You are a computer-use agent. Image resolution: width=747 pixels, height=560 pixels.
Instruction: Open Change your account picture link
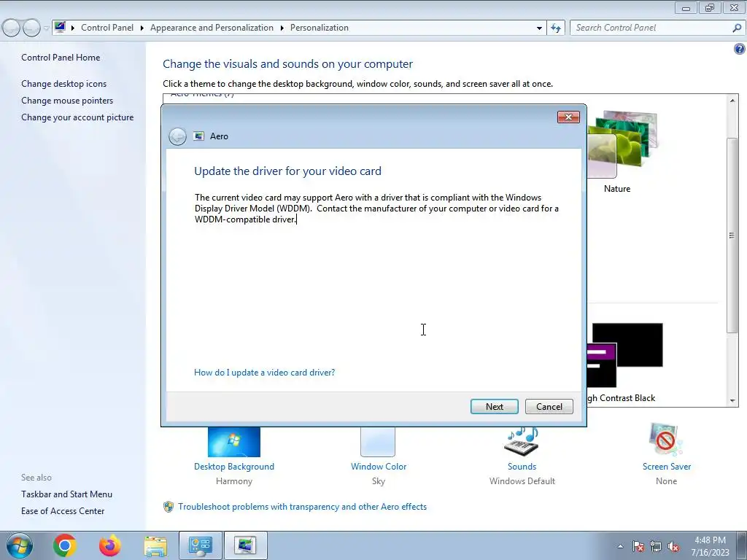point(77,117)
